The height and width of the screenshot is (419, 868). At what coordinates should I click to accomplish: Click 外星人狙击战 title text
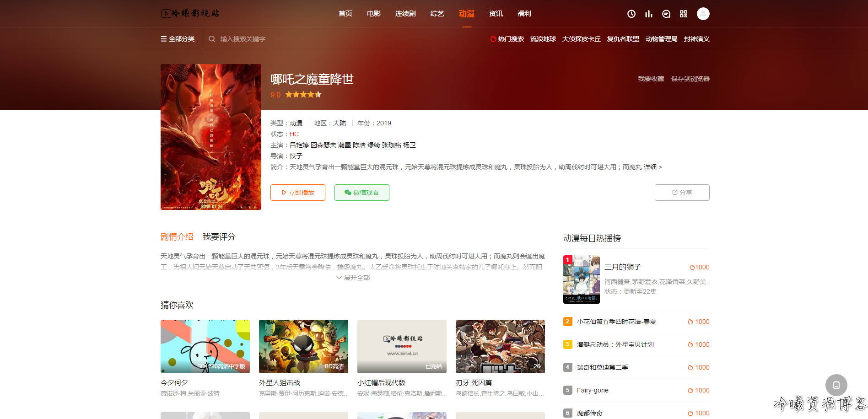click(x=280, y=383)
